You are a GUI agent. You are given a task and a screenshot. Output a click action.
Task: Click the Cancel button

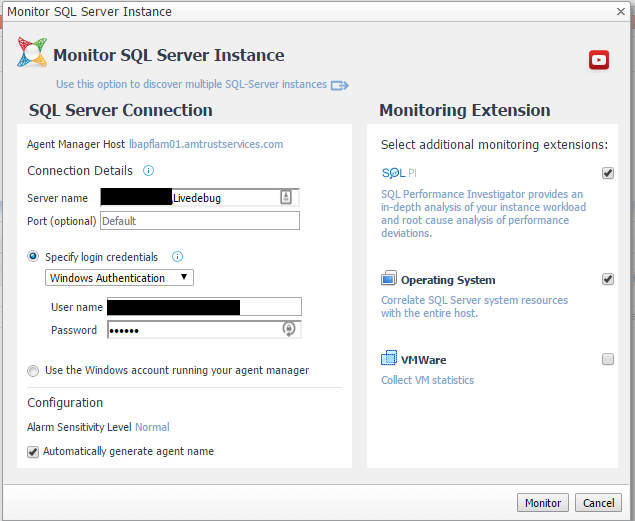(598, 503)
